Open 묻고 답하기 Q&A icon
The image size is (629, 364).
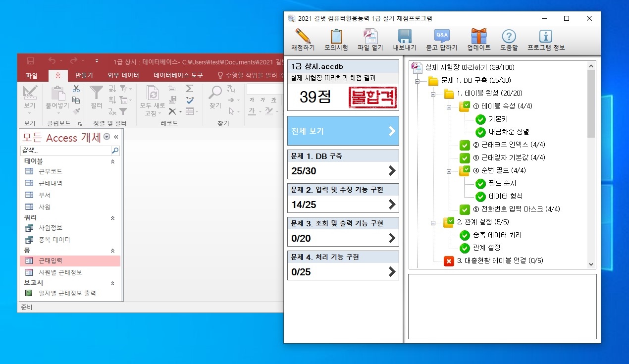tap(442, 37)
